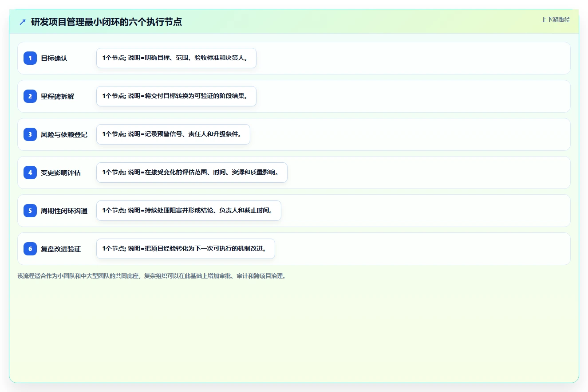The image size is (588, 392).
Task: Click the 周期性闭环沟通 step label
Action: coord(64,211)
